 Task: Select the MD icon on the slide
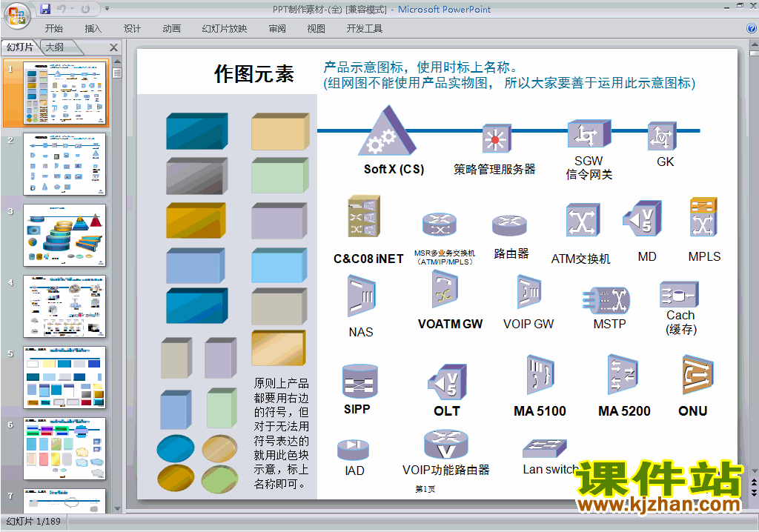point(643,219)
